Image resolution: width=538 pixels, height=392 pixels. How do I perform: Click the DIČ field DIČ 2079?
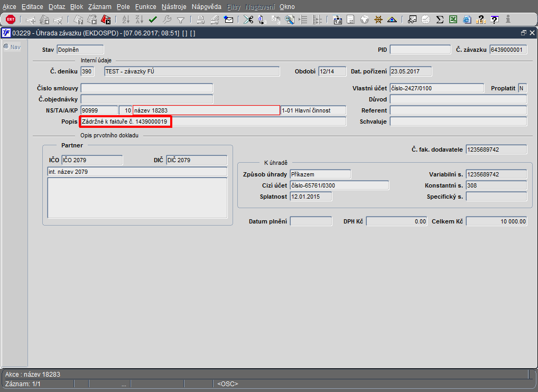click(x=197, y=160)
